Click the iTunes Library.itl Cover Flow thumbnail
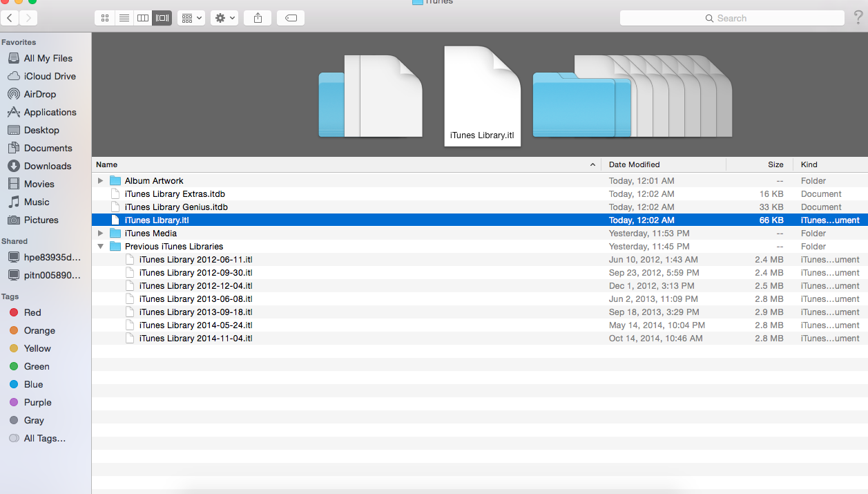 pos(482,96)
